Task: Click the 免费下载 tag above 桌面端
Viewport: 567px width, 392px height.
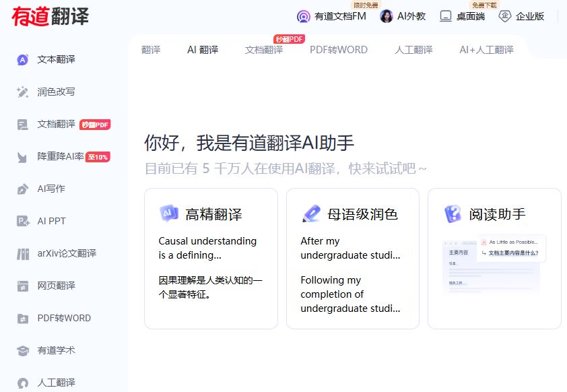Action: (x=483, y=5)
